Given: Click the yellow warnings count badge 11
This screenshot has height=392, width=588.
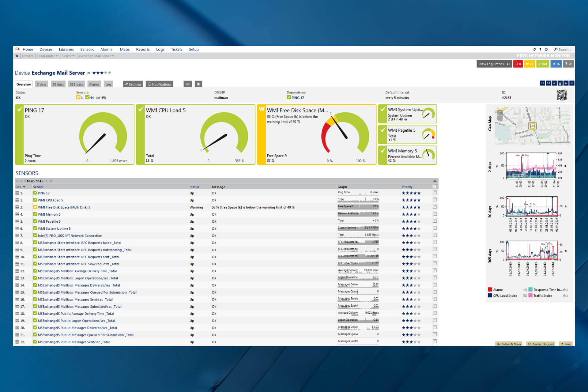Looking at the screenshot, I should pyautogui.click(x=529, y=64).
